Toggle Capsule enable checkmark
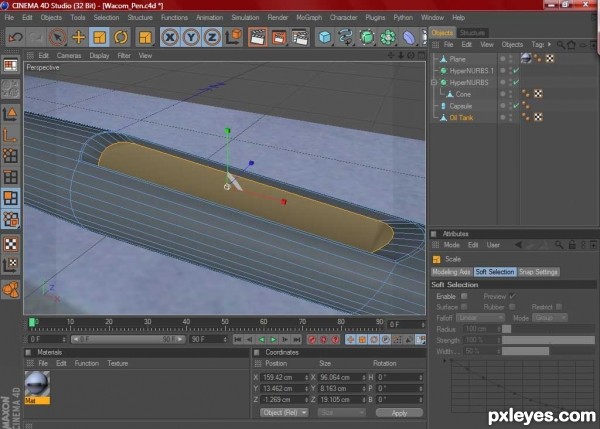600x429 pixels. pos(516,106)
